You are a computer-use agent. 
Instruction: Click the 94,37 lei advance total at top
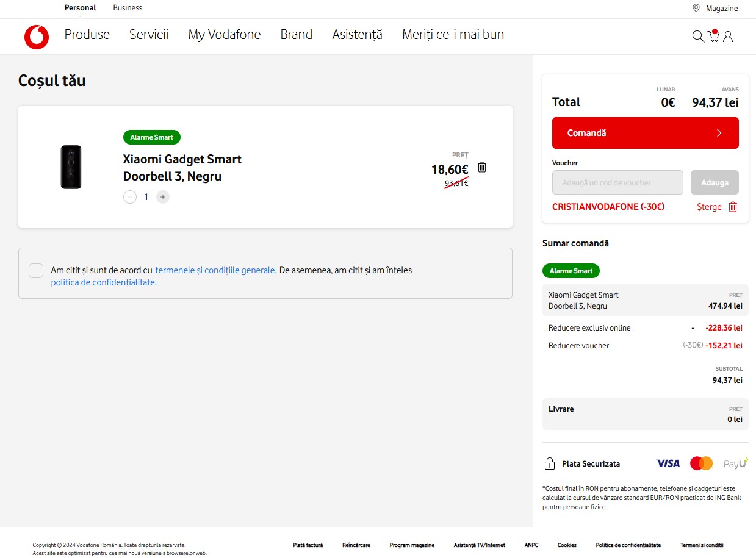pos(715,102)
